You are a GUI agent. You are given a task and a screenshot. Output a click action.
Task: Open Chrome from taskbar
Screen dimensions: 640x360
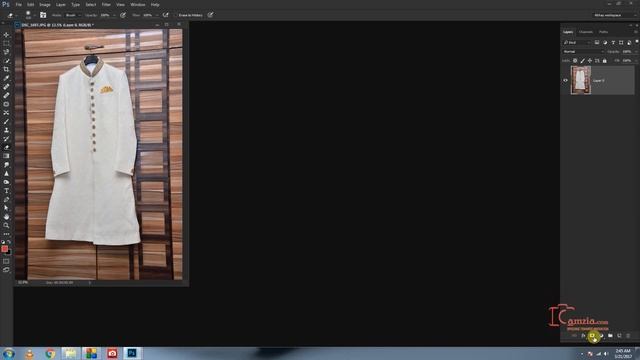coord(50,353)
